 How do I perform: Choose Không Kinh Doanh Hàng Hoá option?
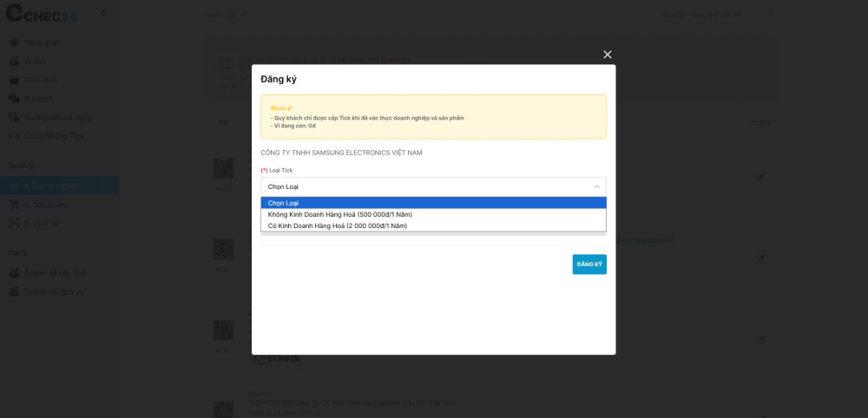click(x=433, y=214)
